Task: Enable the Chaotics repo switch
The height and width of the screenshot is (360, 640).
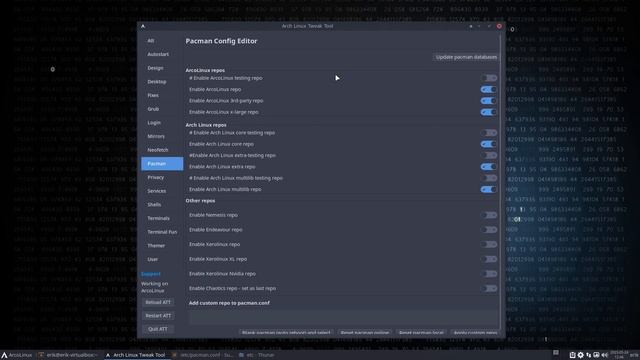Action: (x=489, y=289)
